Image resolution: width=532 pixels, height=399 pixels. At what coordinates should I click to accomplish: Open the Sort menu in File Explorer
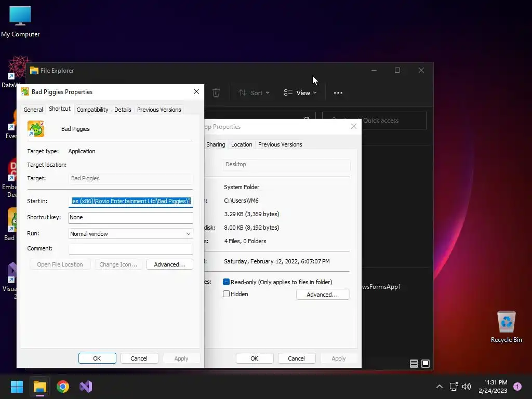[x=254, y=92]
